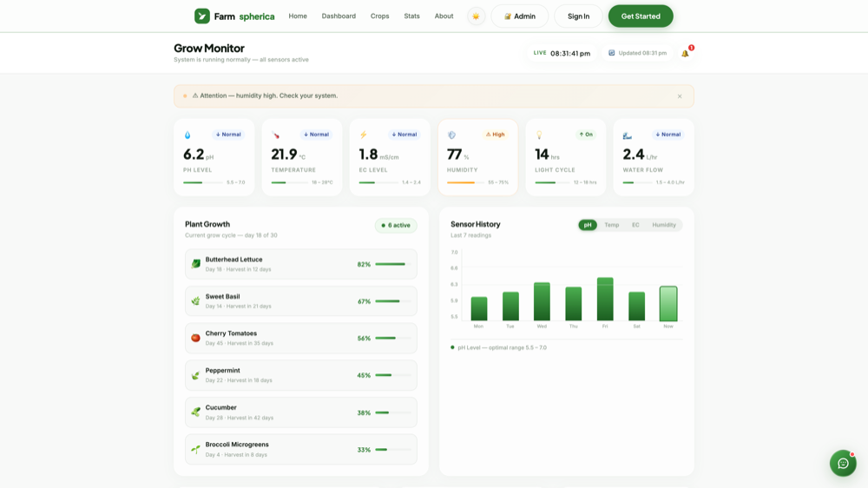This screenshot has width=868, height=488.
Task: Click the On badge on Light Cycle card
Action: (585, 135)
